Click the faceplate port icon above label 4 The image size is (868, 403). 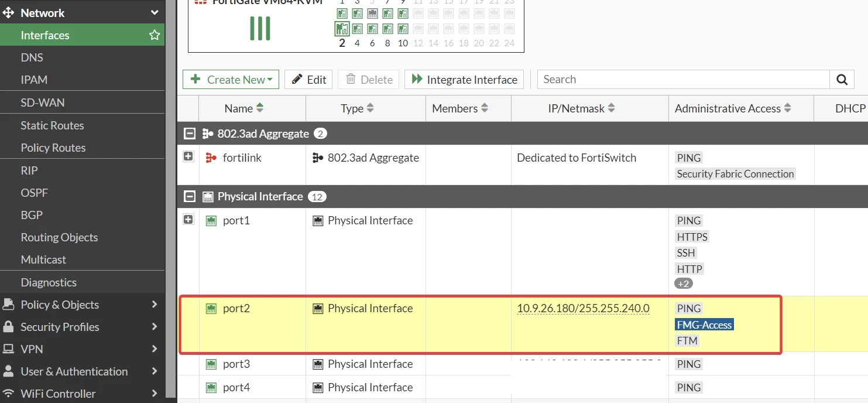(x=357, y=28)
